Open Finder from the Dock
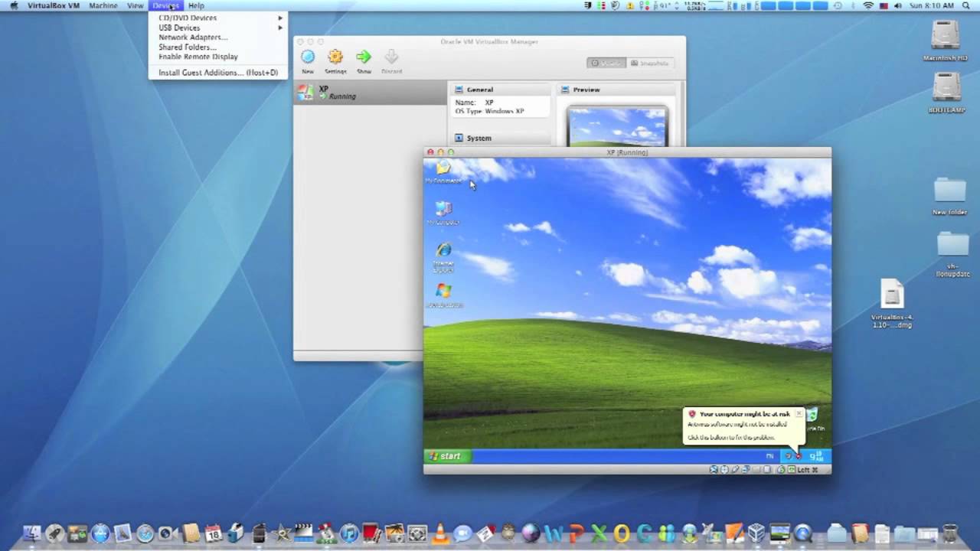Screen dimensions: 980x551 [32, 533]
